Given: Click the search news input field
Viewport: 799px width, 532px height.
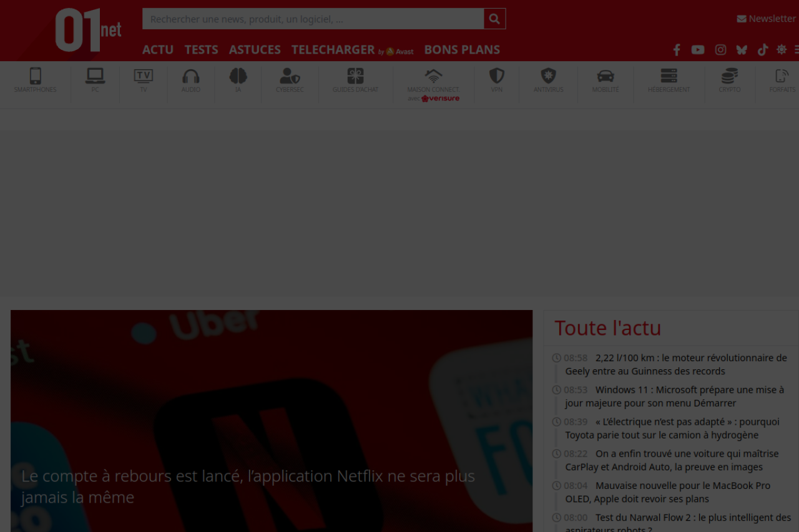Looking at the screenshot, I should click(x=313, y=19).
